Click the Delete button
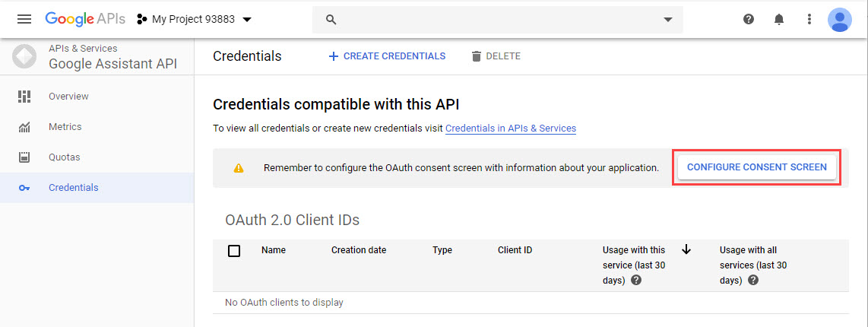The height and width of the screenshot is (327, 868). pos(496,56)
